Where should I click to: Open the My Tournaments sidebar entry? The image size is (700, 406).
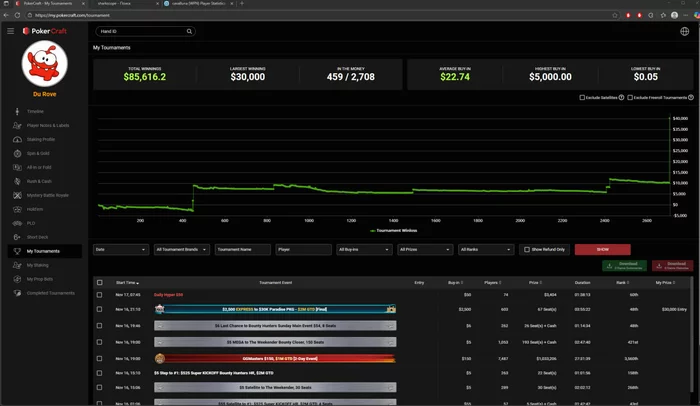(45, 251)
